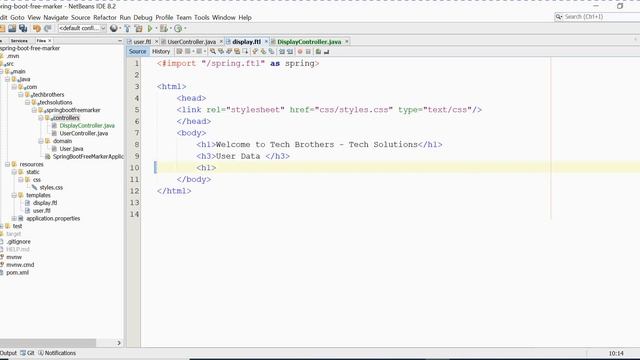Click the Find Selection magnifier icon
The width and height of the screenshot is (640, 360).
point(213,51)
